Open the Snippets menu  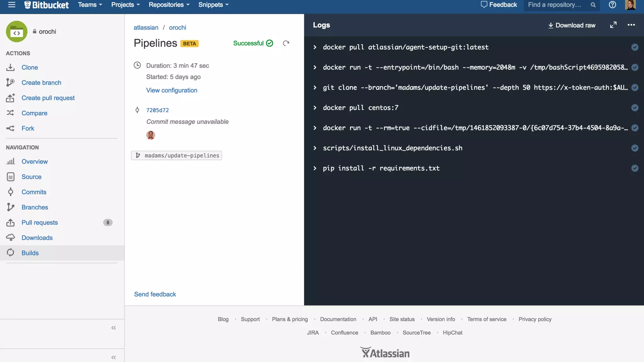(x=213, y=5)
